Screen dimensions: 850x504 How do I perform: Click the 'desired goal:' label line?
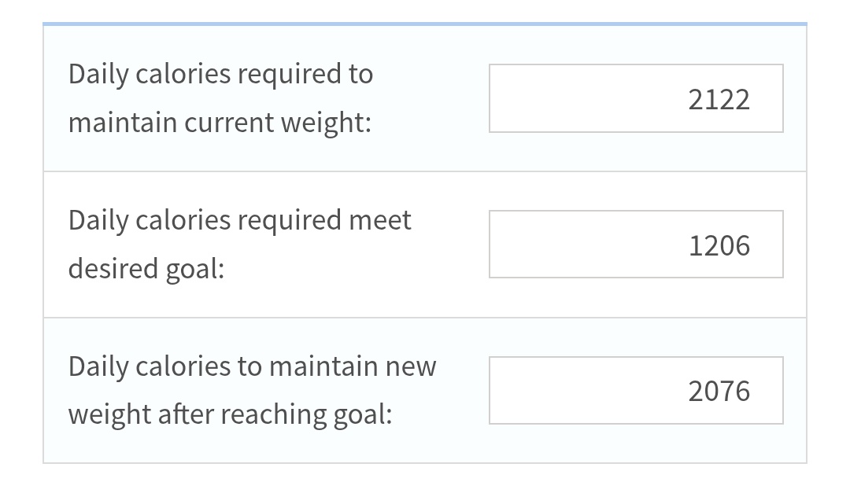(x=146, y=268)
